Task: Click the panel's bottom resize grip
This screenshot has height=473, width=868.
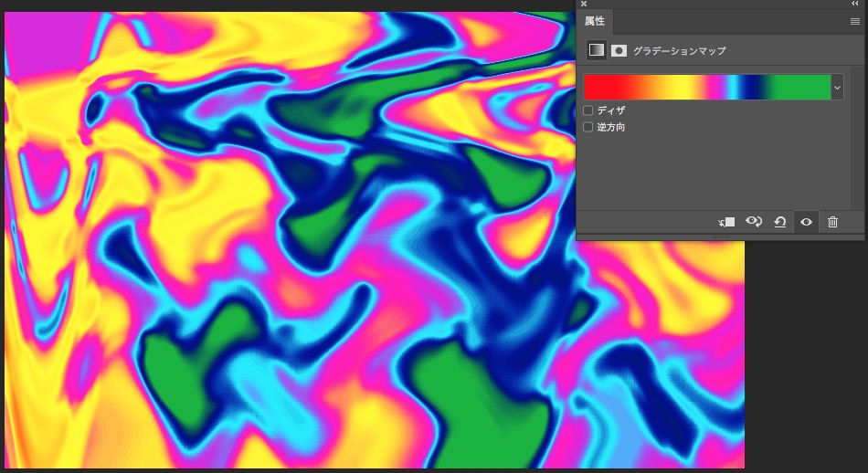Action: pos(720,236)
